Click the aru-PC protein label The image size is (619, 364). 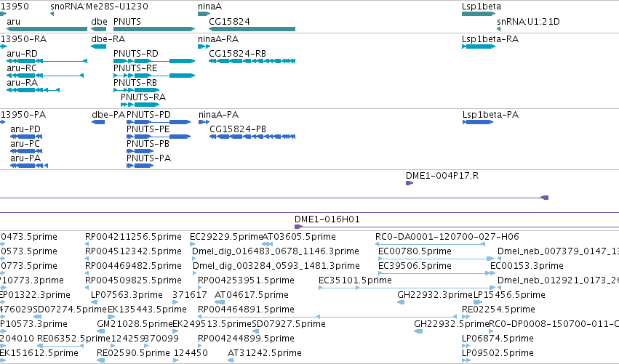25,144
